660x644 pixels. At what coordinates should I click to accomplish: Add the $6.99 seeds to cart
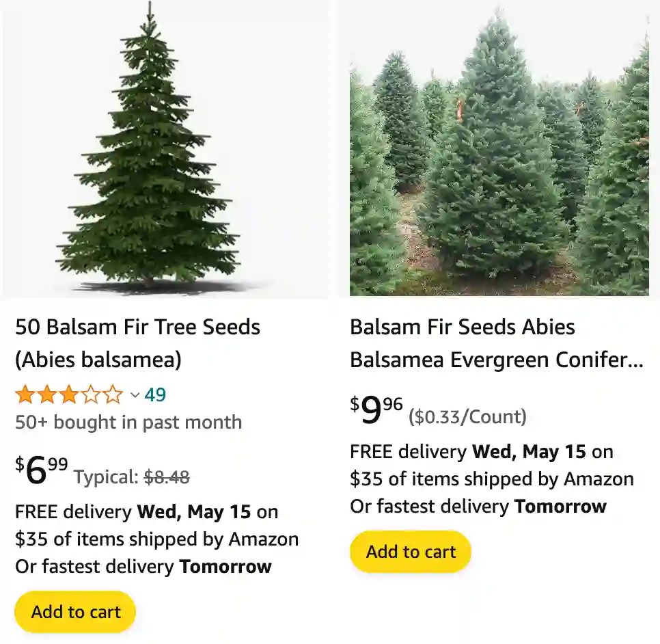pyautogui.click(x=74, y=612)
